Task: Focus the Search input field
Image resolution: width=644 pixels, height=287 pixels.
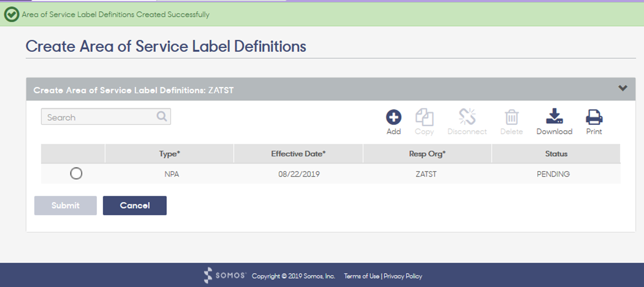Action: point(106,116)
